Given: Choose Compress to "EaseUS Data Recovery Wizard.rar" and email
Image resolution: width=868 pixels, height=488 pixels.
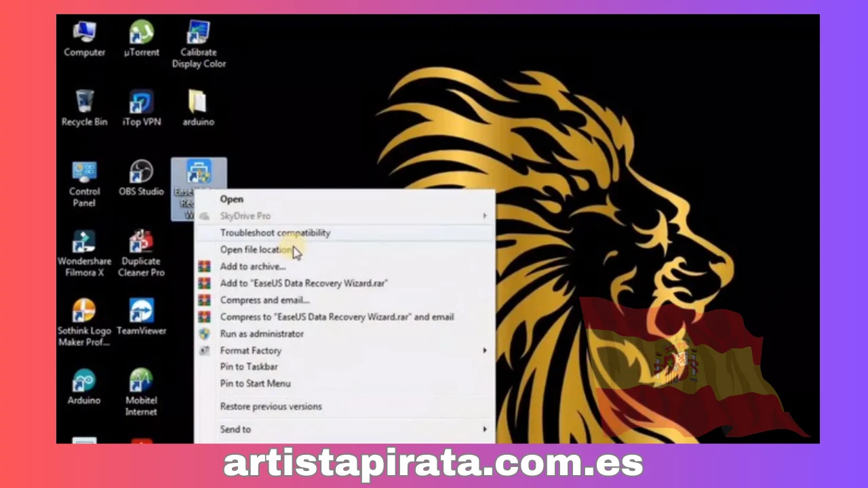Looking at the screenshot, I should click(337, 317).
